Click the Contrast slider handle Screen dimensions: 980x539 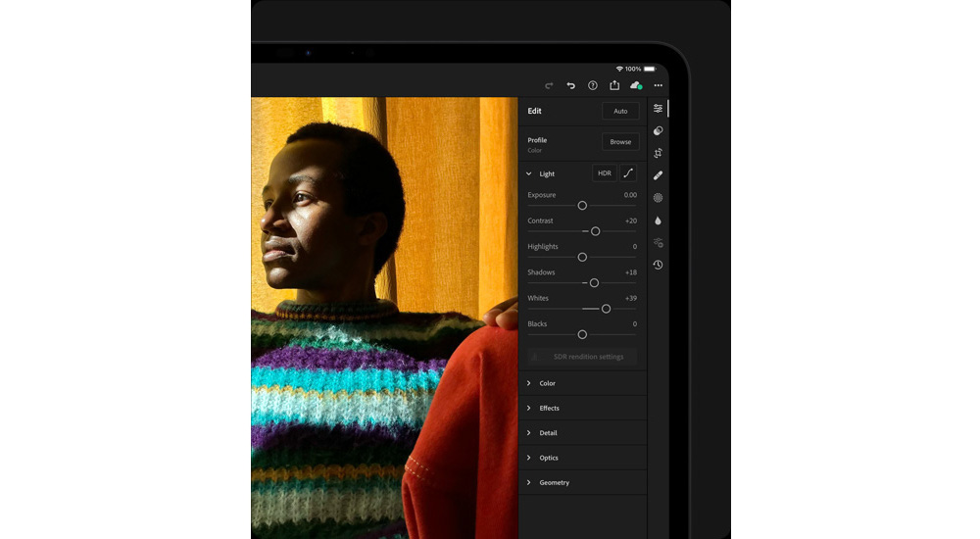tap(596, 231)
